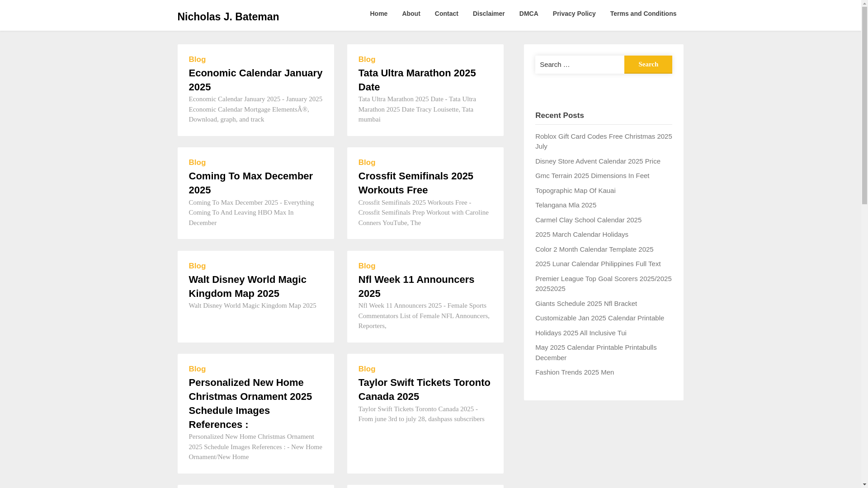Click Blog category above Personalized New Home

tap(197, 369)
